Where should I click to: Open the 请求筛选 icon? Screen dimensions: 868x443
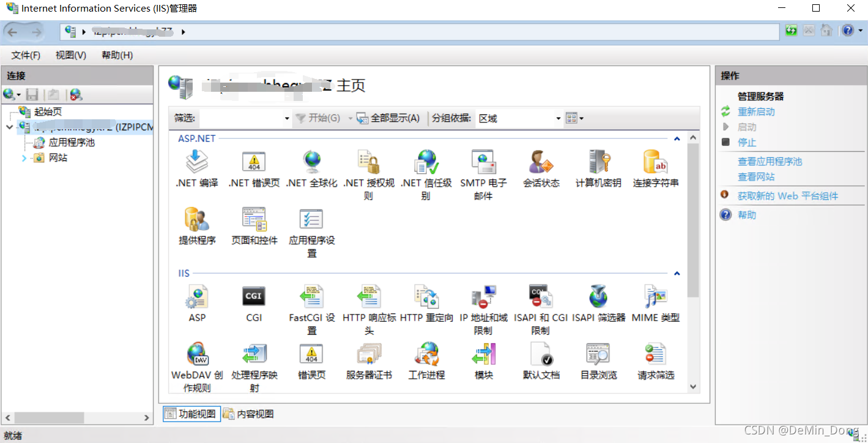(x=656, y=354)
